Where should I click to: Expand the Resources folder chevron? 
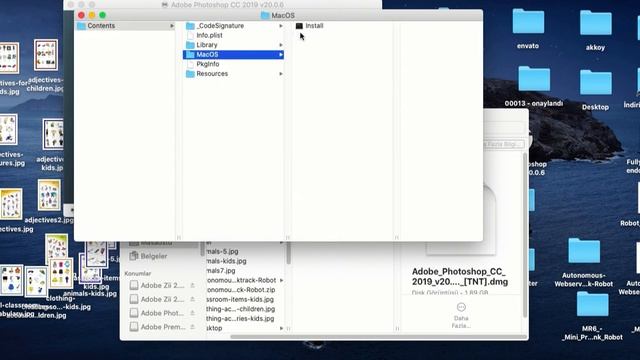[x=281, y=74]
